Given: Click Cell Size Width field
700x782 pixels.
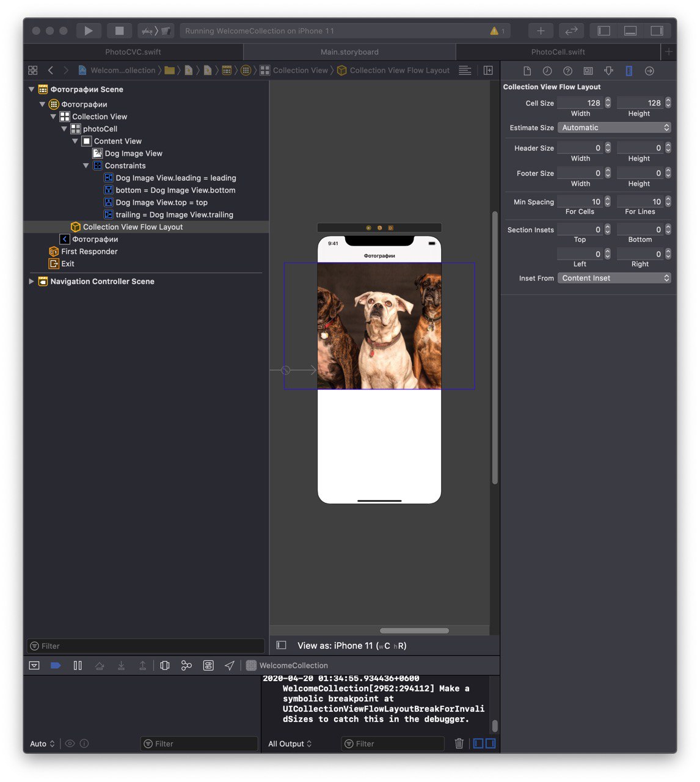Looking at the screenshot, I should point(580,103).
